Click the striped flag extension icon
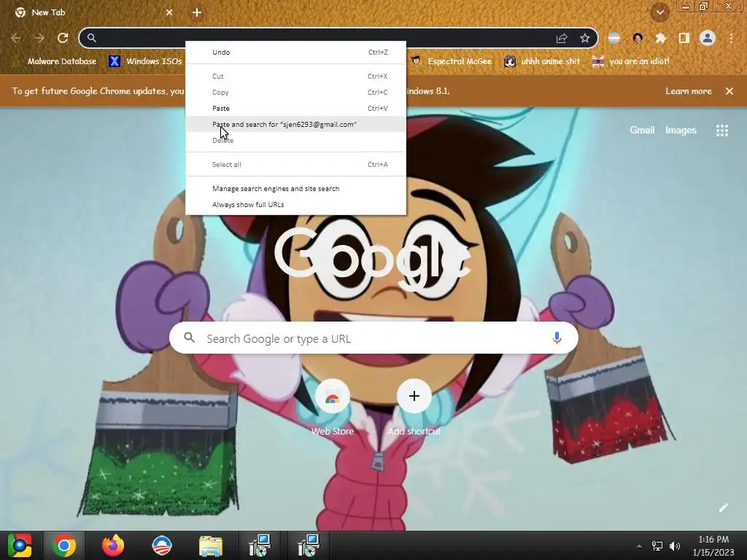The height and width of the screenshot is (560, 747). coord(614,38)
